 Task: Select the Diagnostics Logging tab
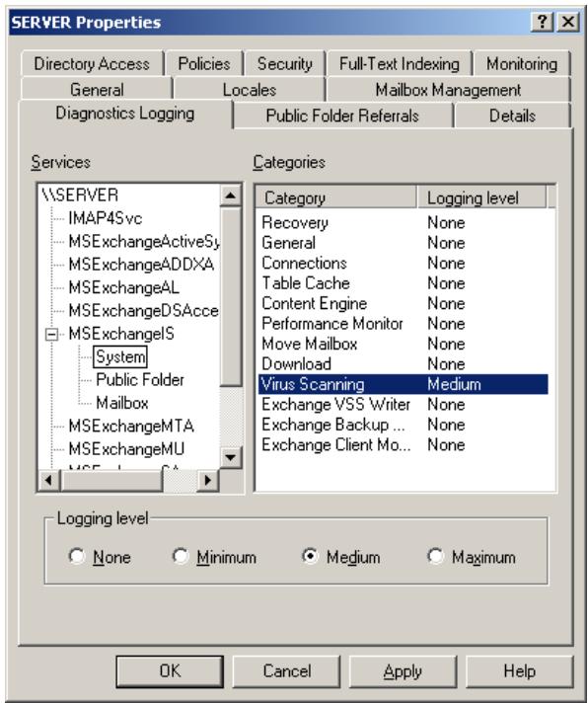(x=125, y=114)
